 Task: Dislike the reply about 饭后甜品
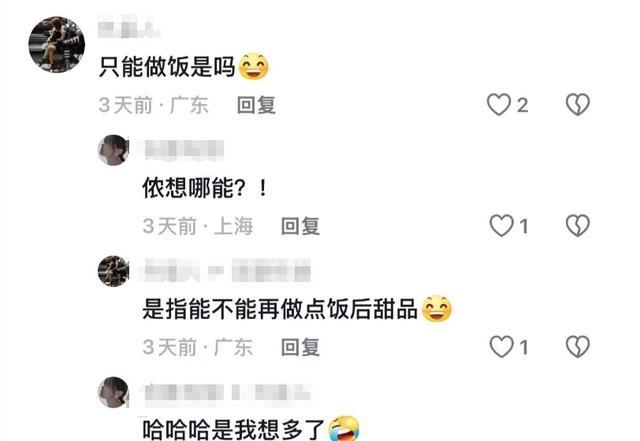pos(578,347)
